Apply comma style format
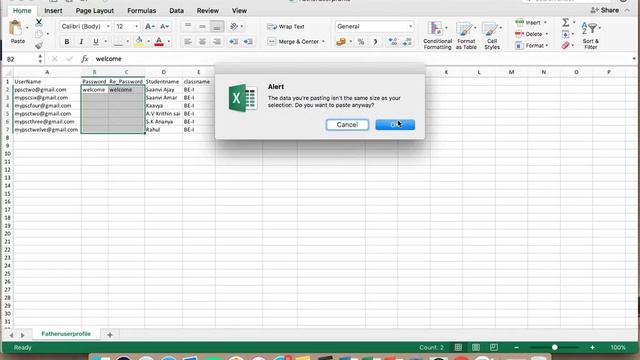 (x=376, y=42)
